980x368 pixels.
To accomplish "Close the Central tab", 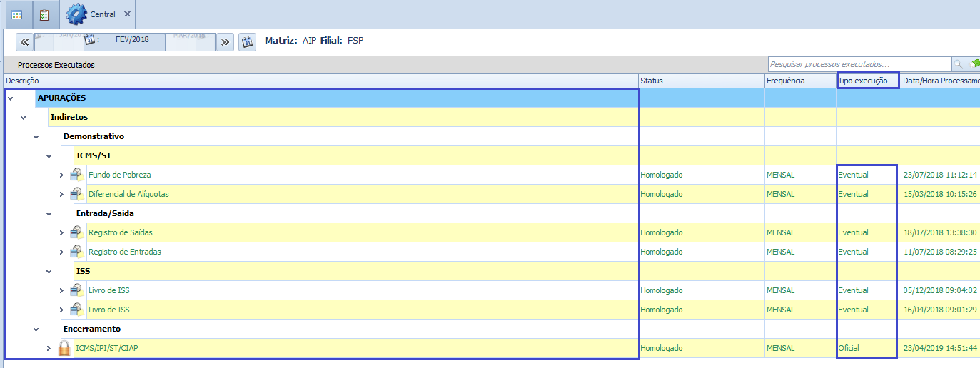I will click(x=127, y=14).
